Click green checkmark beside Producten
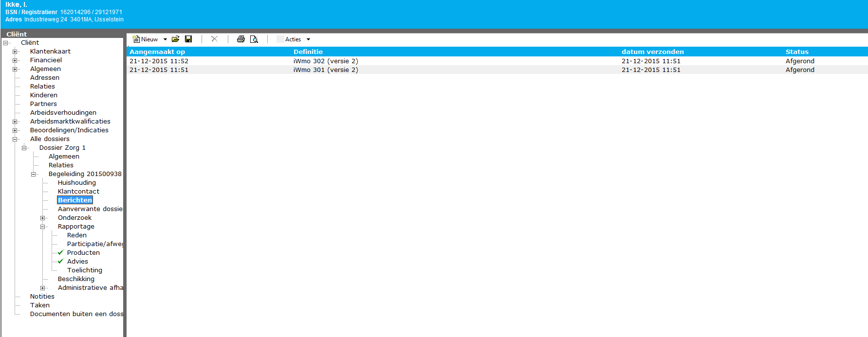 60,253
